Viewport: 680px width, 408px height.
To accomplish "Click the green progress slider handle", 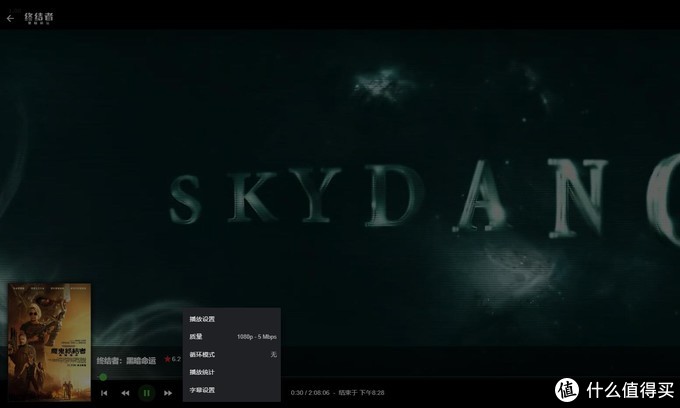I will (x=103, y=377).
